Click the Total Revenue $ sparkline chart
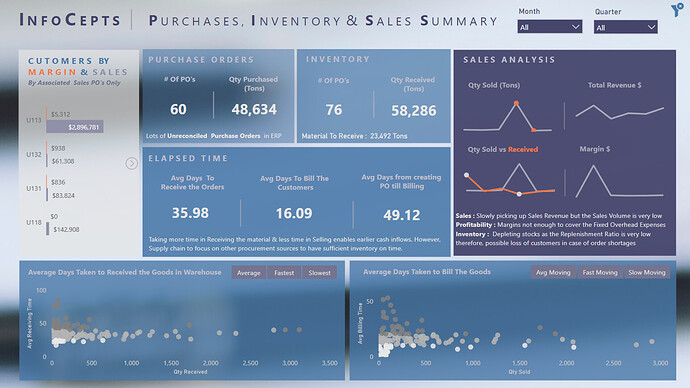The height and width of the screenshot is (388, 690). [620, 113]
